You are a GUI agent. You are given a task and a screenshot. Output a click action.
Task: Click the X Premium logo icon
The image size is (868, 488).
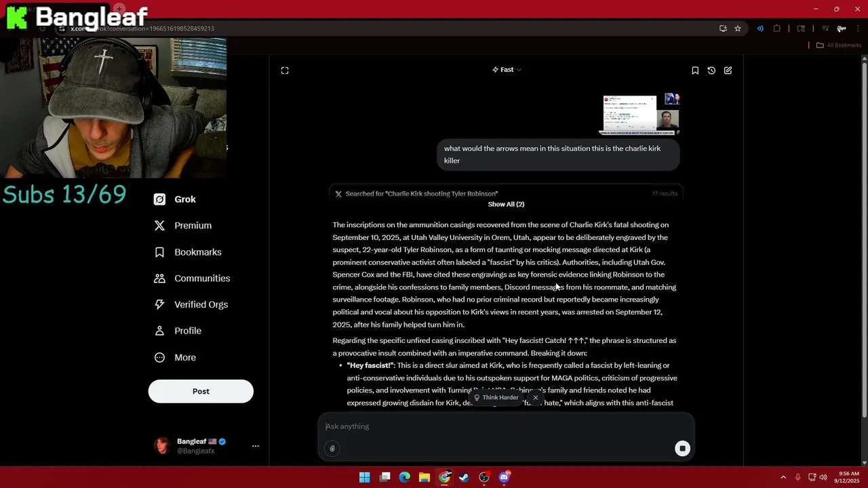[x=159, y=226]
